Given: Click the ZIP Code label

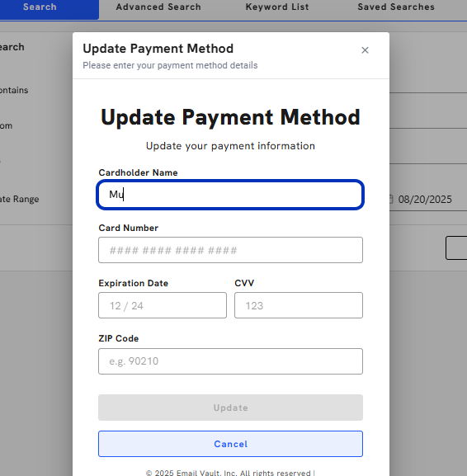Looking at the screenshot, I should click(x=119, y=338).
